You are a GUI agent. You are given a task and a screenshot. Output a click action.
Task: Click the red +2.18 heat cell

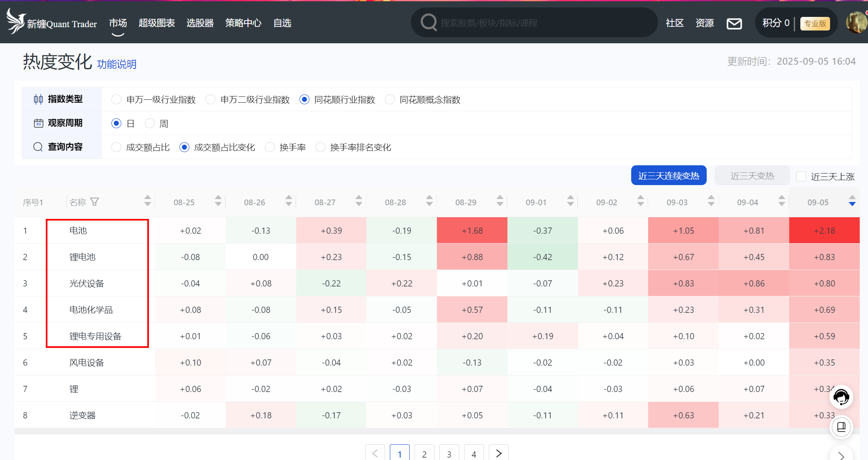point(824,230)
